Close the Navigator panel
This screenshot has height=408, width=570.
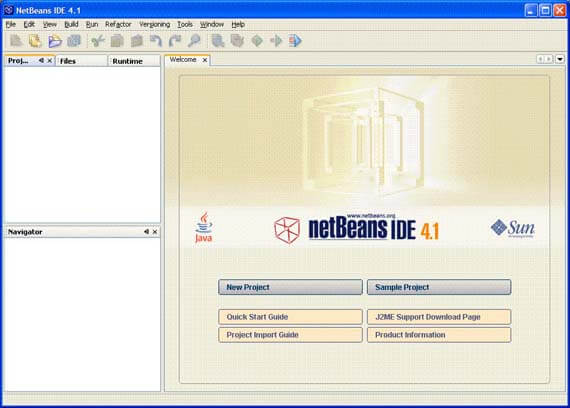(155, 232)
